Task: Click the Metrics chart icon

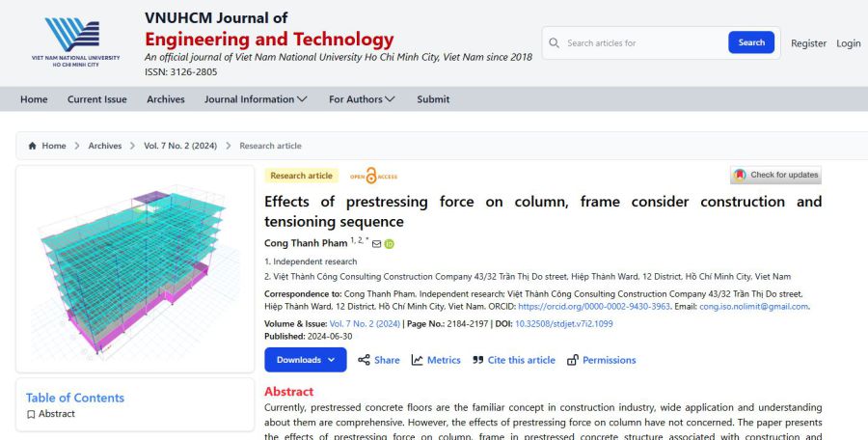Action: click(x=417, y=360)
